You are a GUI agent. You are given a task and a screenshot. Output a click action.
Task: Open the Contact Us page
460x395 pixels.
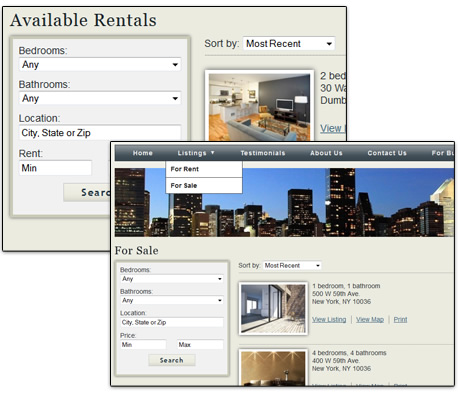[387, 153]
